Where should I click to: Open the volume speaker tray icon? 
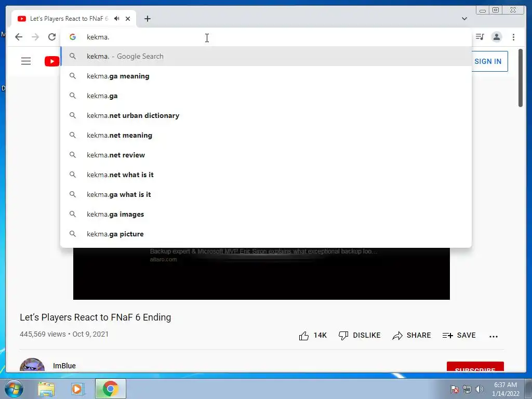click(480, 389)
